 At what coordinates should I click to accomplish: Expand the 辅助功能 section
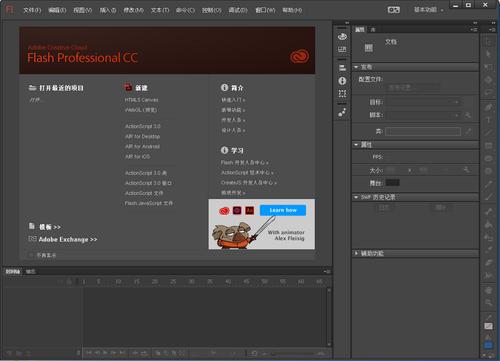[x=356, y=254]
